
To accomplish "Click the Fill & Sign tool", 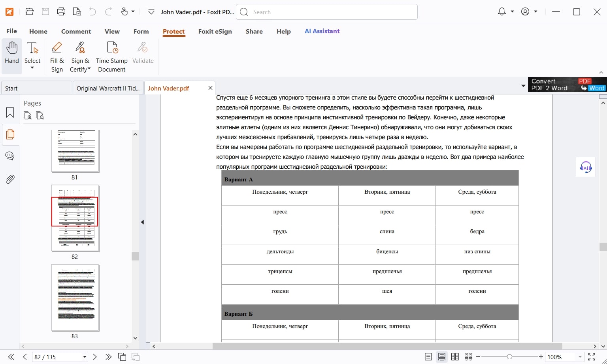I will [x=57, y=57].
